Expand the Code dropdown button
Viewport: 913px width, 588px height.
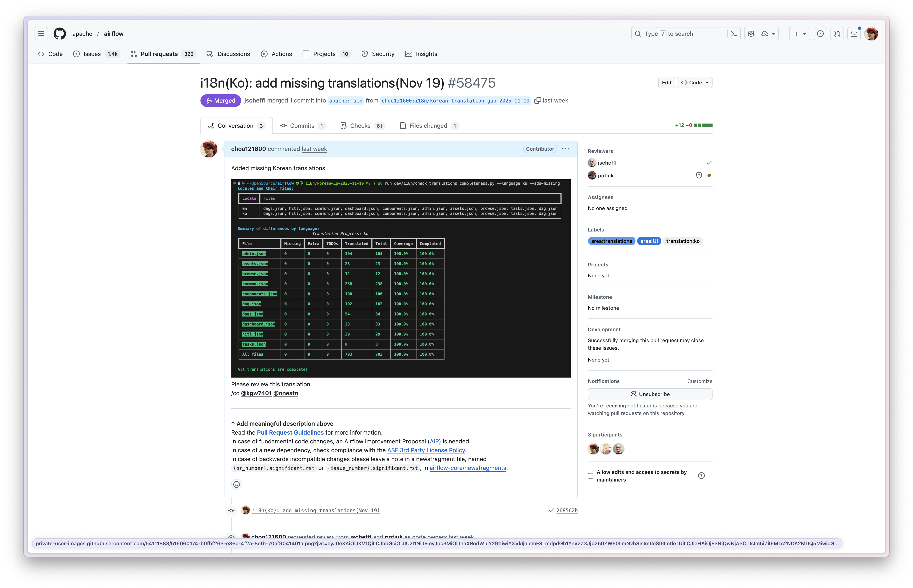pos(694,82)
